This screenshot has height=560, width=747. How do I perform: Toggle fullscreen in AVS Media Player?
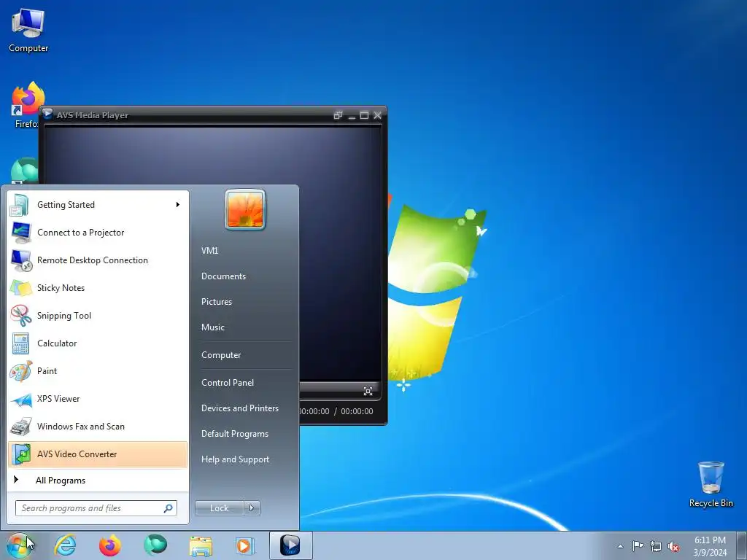pyautogui.click(x=368, y=392)
